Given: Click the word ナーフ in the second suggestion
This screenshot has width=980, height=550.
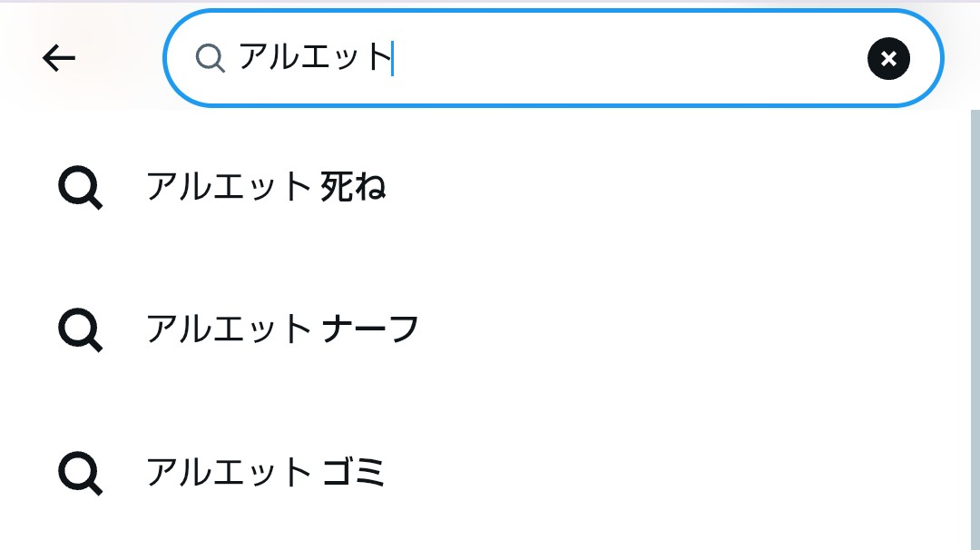Looking at the screenshot, I should coord(370,329).
